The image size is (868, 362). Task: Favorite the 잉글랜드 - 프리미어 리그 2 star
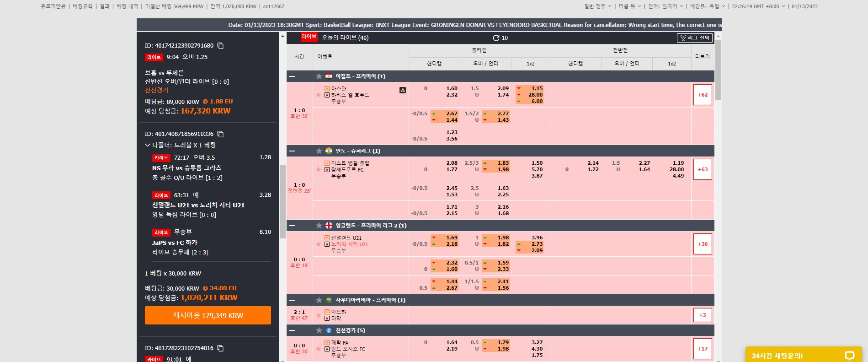319,226
